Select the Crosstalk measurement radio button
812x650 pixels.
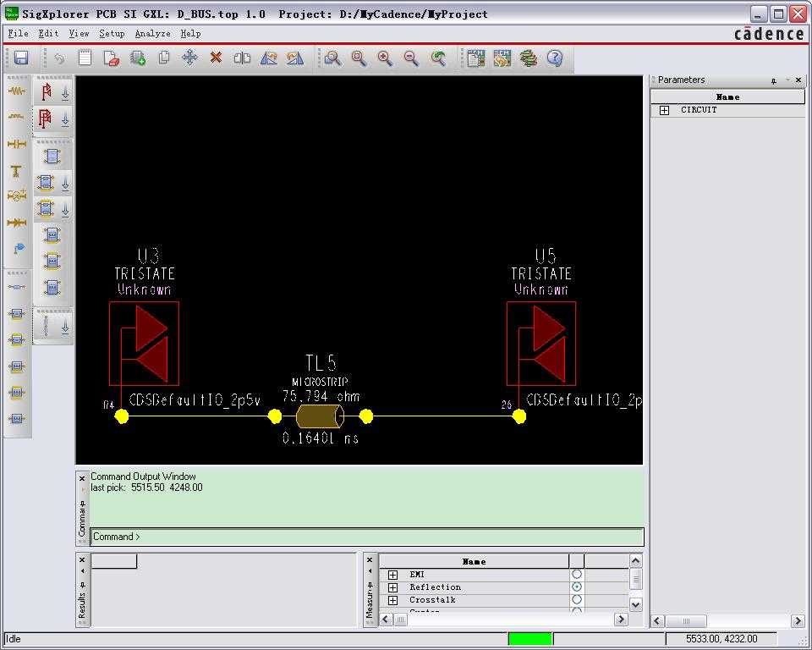(x=576, y=599)
